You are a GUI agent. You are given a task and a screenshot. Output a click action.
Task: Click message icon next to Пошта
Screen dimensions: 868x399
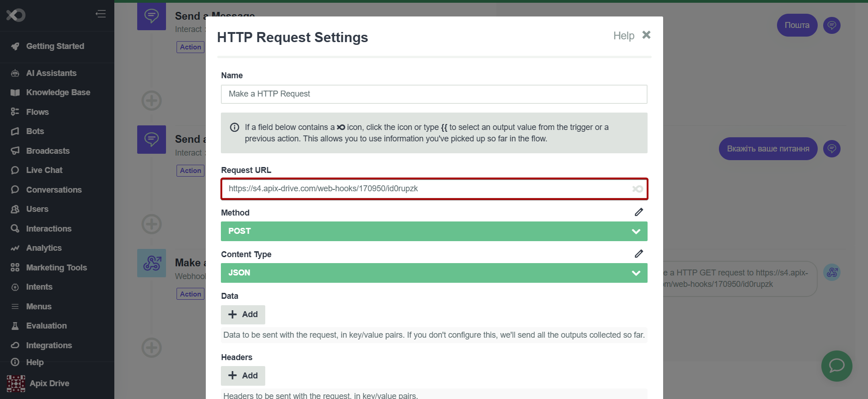[831, 25]
